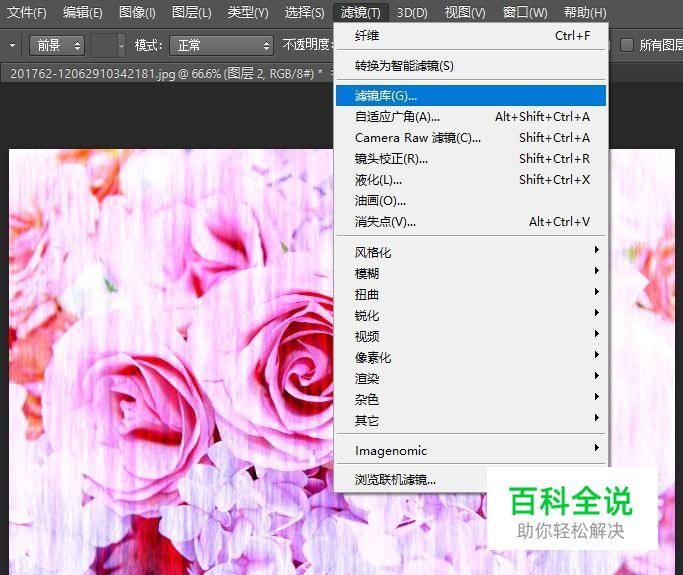This screenshot has height=575, width=683.
Task: Expand the 其它 submenu
Action: click(x=471, y=420)
